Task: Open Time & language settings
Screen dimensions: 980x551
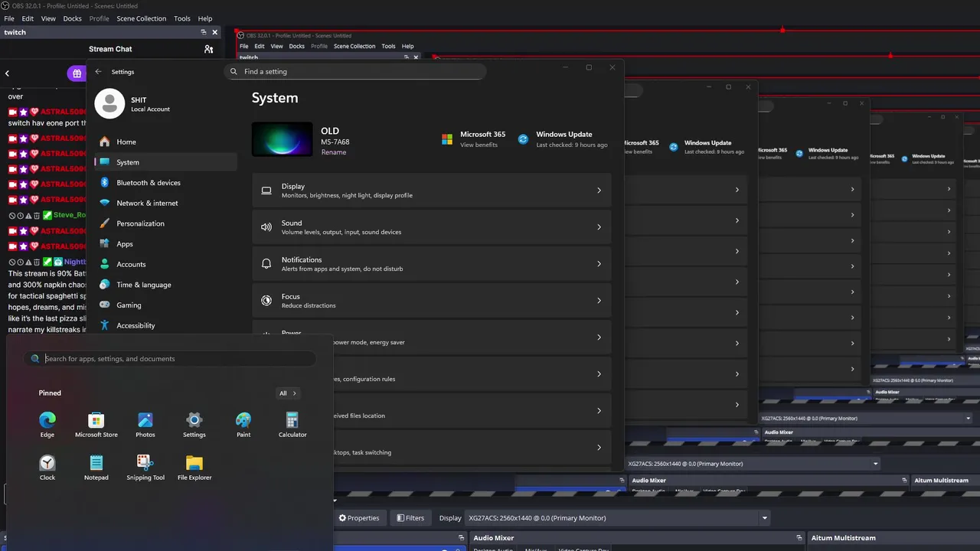Action: (165, 285)
